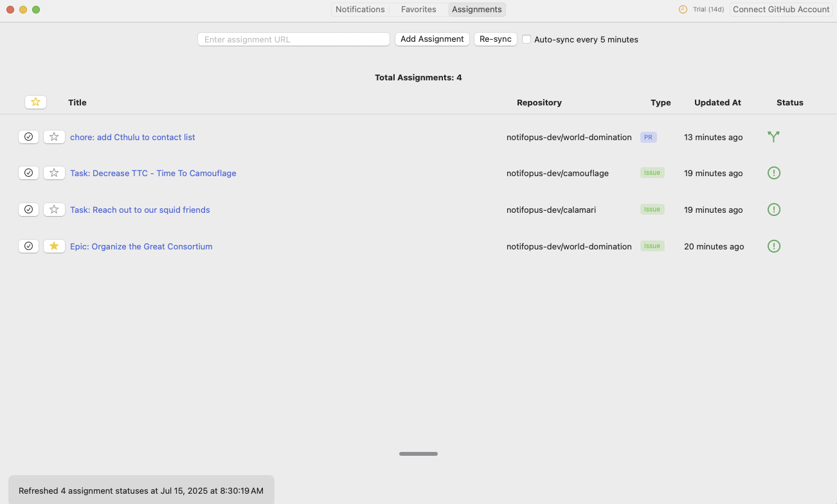Click open issue status icon for Decrease TTC
Screen dimensions: 837x504
click(774, 173)
